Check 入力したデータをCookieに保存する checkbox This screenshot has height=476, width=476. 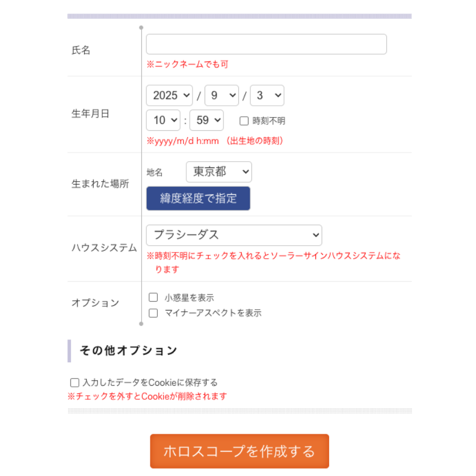point(75,382)
